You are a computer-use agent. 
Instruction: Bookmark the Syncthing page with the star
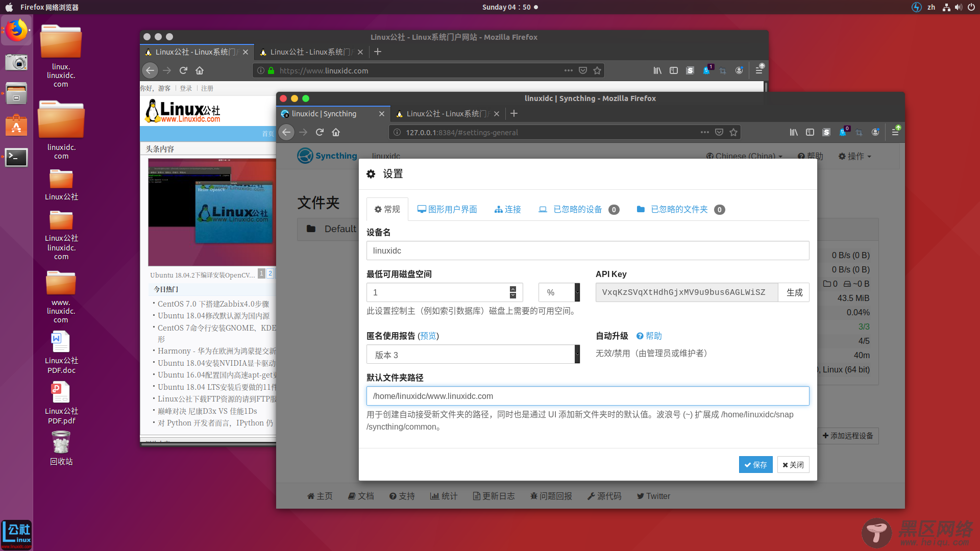[733, 132]
